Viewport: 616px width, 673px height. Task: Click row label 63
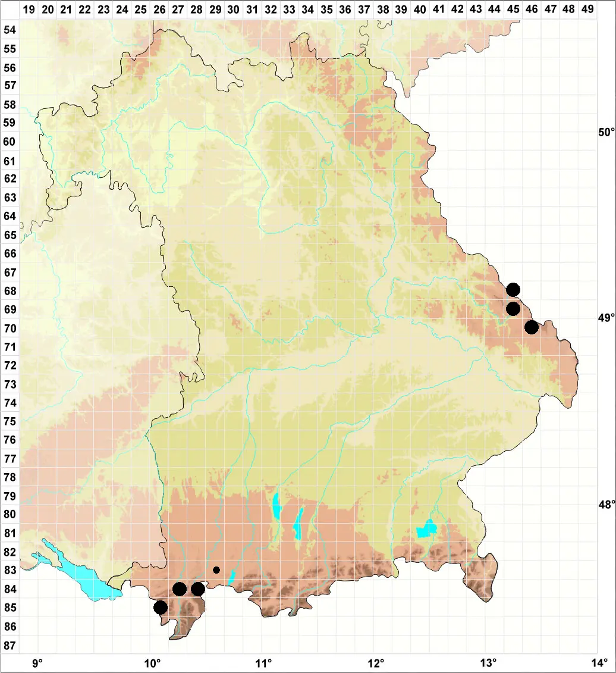click(x=10, y=198)
